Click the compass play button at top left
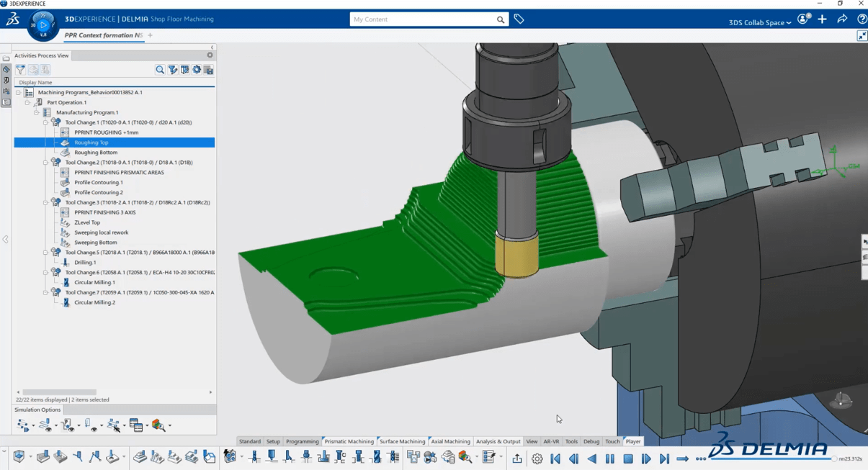Screen dimensions: 868x470 [42, 25]
